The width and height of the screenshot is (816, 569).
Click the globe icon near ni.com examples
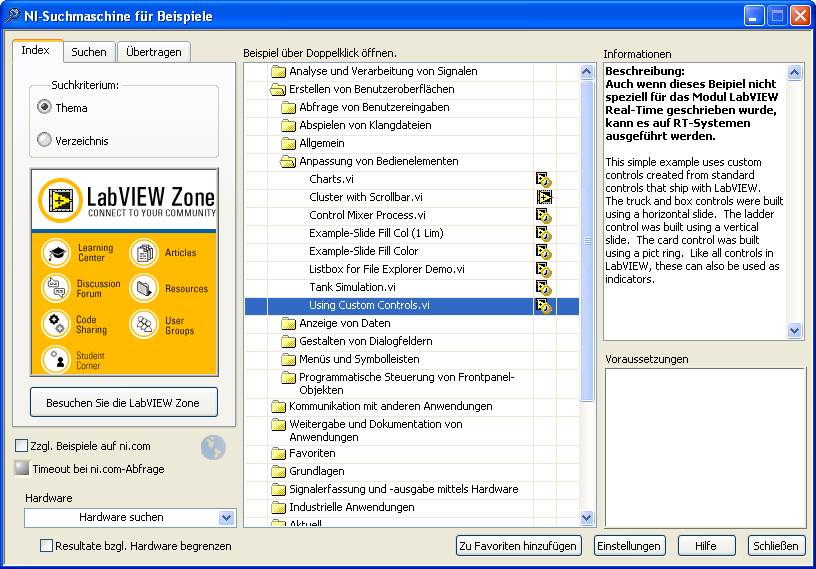tap(213, 447)
